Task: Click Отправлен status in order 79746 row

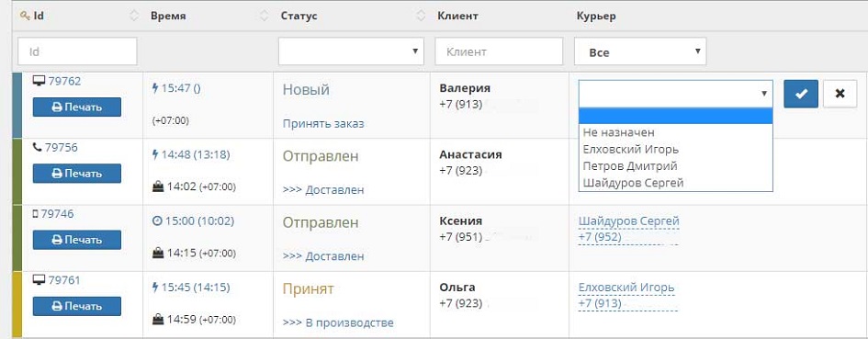Action: click(321, 222)
